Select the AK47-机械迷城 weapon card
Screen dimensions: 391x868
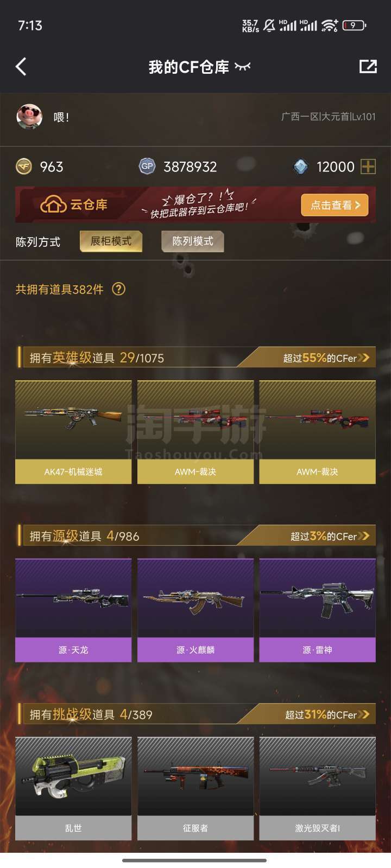click(73, 432)
